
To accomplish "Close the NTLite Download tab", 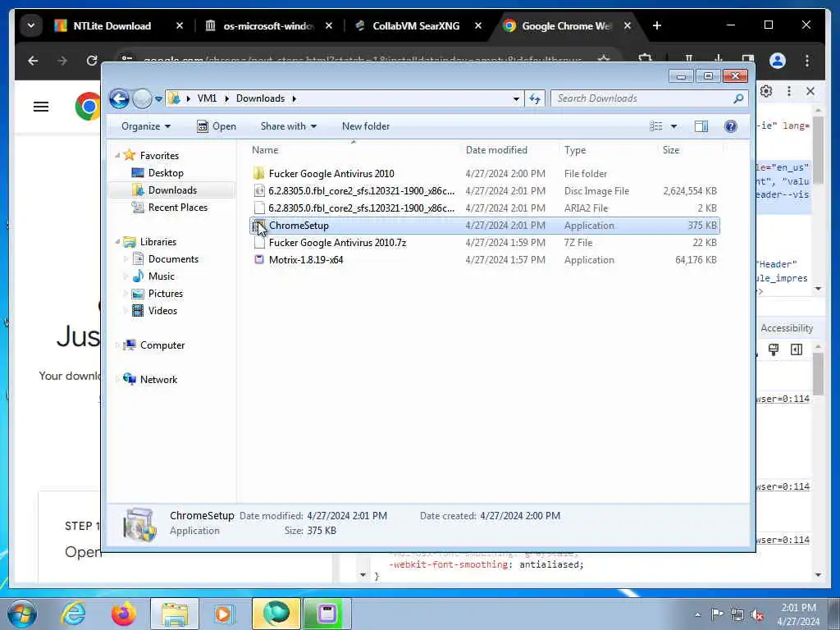I will click(180, 25).
